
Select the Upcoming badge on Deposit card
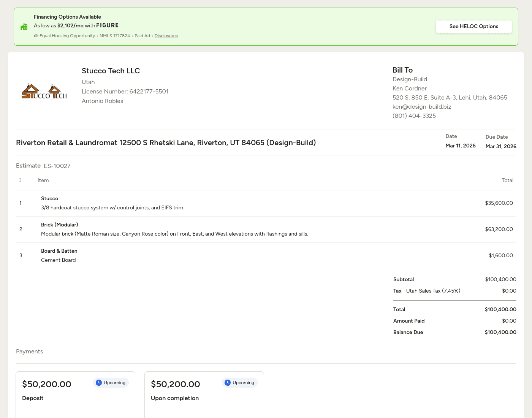111,383
